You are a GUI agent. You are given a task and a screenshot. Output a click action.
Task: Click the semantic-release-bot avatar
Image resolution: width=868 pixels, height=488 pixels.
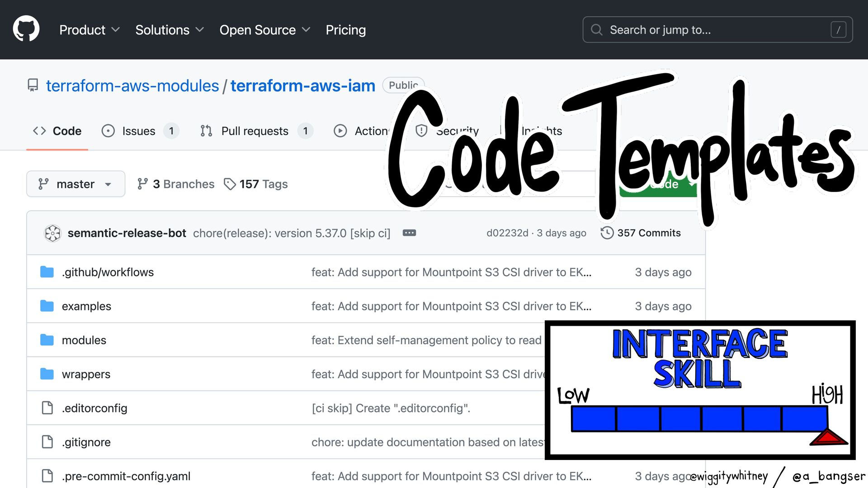click(x=52, y=233)
